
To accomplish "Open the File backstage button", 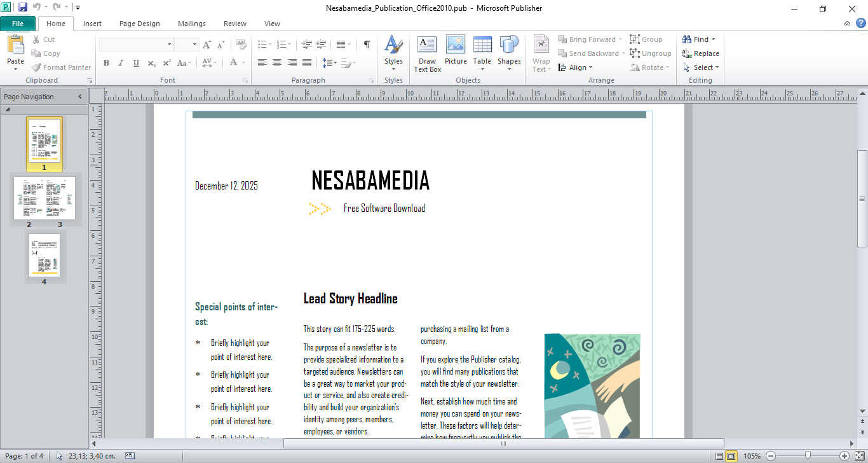I will [18, 24].
